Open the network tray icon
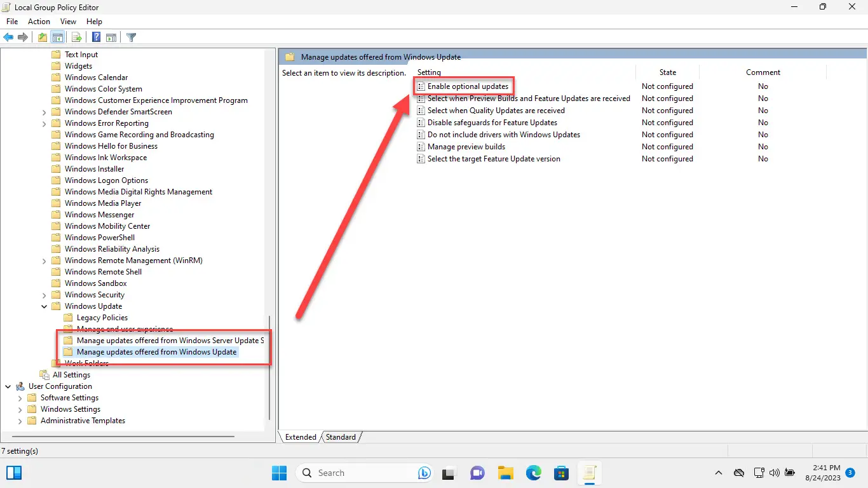Screen dimensions: 868x488 759,473
